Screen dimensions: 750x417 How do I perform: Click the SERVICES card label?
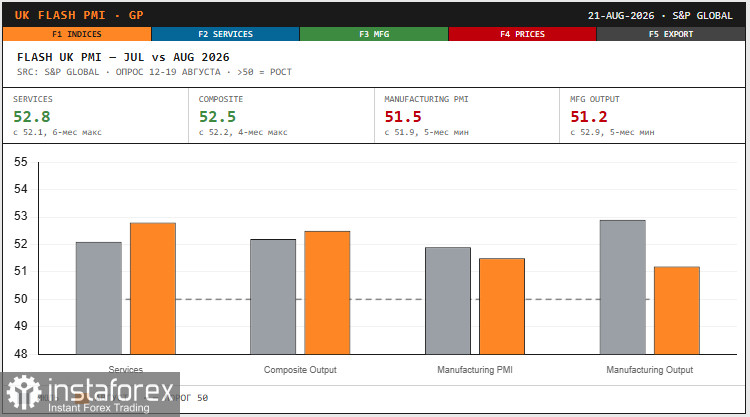click(x=33, y=99)
